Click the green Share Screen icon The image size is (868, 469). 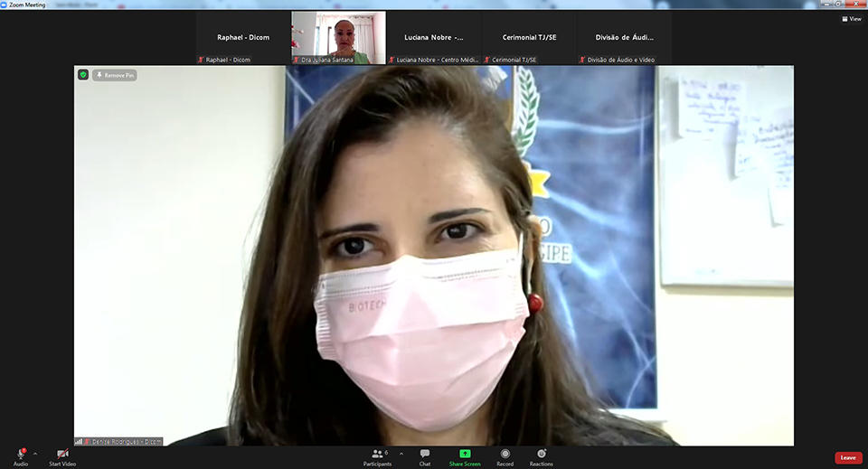pyautogui.click(x=465, y=453)
